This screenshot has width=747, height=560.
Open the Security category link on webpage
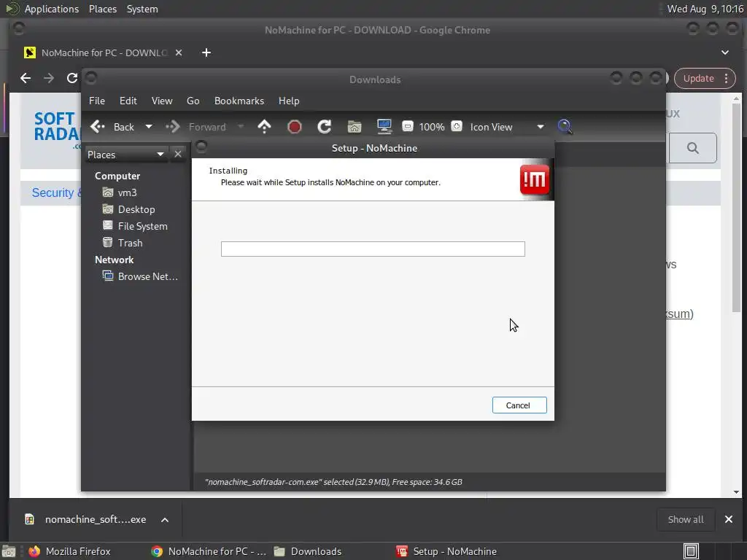(56, 192)
